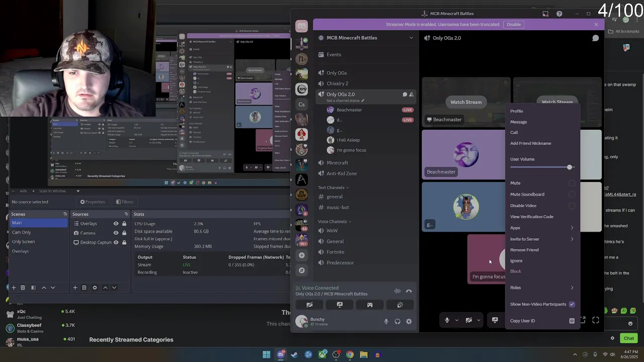Move source up in OBS Sources dock
The image size is (644, 362).
pos(105,288)
